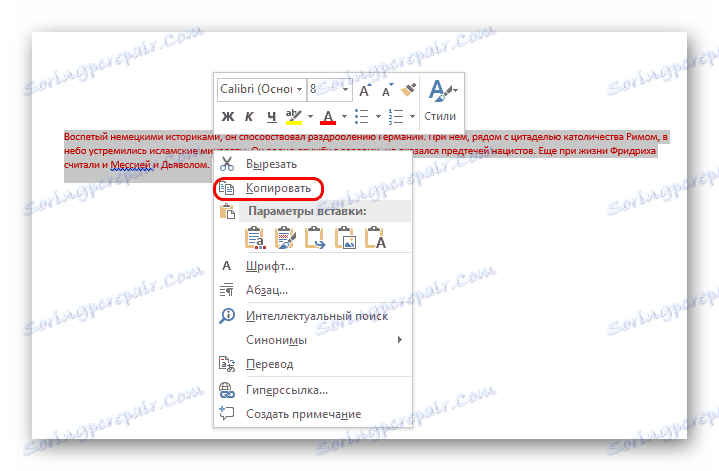Paste using Keep Source Formatting icon
Viewport: 719px width, 471px height.
click(x=255, y=238)
